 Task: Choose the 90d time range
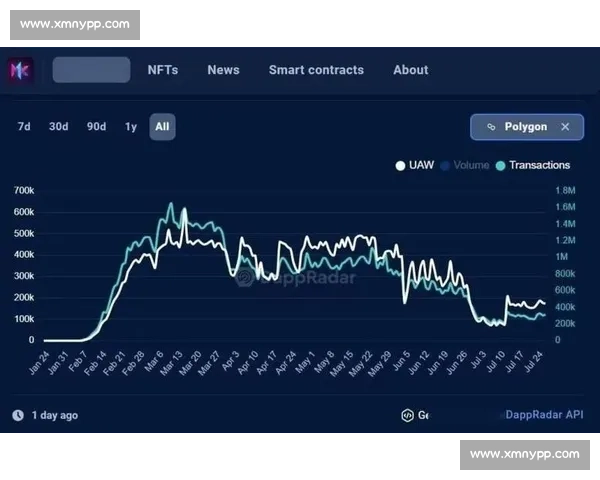(x=96, y=127)
